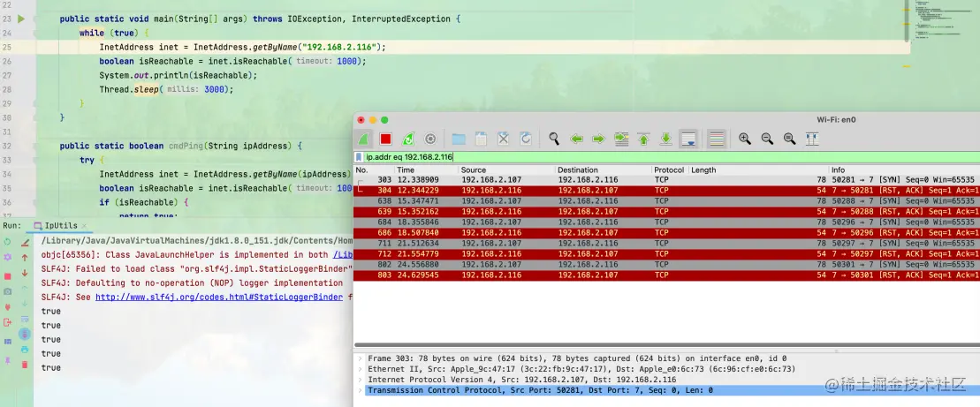Click the code line with getByName("192.168.2.116")
The image size is (980, 407).
tap(242, 48)
